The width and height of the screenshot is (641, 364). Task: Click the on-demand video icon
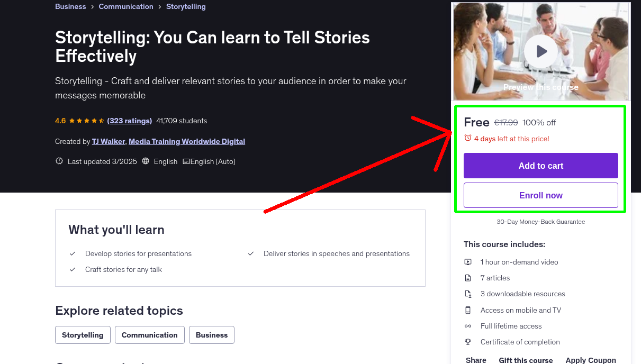click(468, 262)
